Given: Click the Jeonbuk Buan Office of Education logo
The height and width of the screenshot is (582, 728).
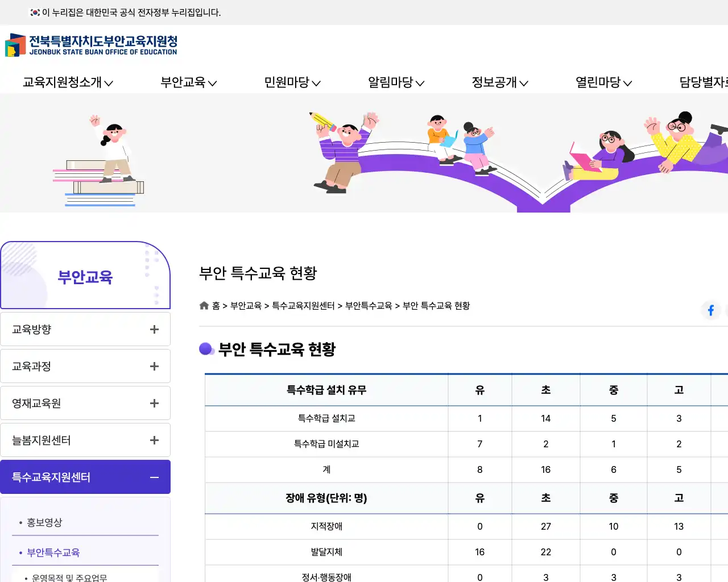Looking at the screenshot, I should click(x=91, y=45).
